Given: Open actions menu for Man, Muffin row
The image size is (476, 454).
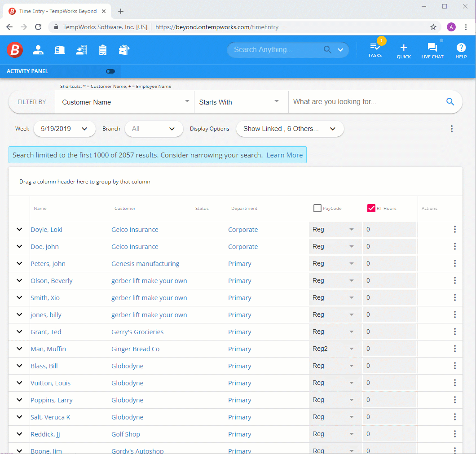Looking at the screenshot, I should pos(455,349).
